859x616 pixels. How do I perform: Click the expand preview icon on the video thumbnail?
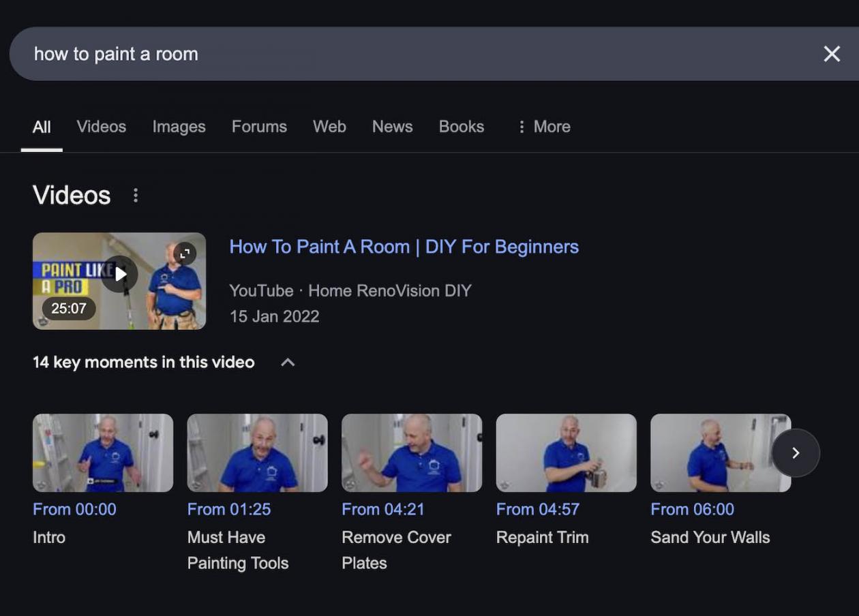[184, 253]
